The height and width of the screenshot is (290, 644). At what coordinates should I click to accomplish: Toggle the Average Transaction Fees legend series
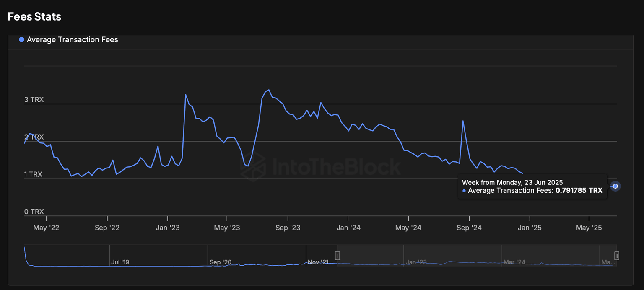pos(72,40)
